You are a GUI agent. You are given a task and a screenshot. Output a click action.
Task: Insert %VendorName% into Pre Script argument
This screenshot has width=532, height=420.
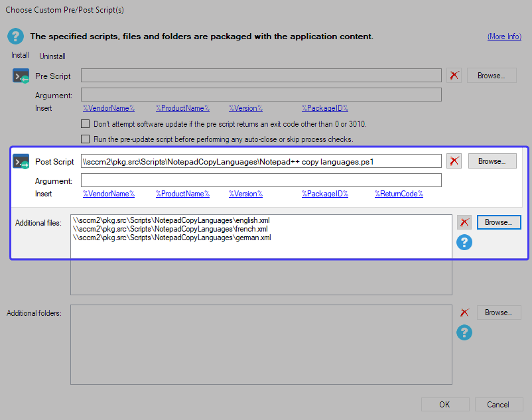[x=109, y=108]
